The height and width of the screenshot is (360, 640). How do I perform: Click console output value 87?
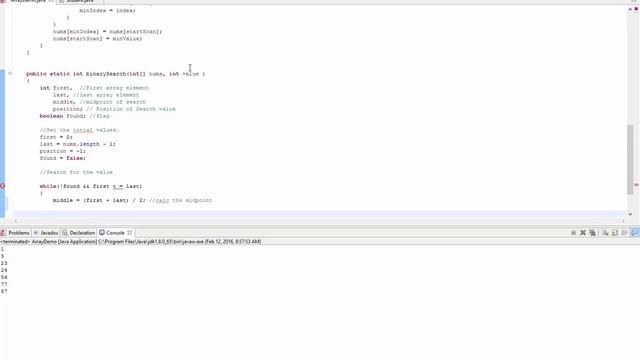4,291
